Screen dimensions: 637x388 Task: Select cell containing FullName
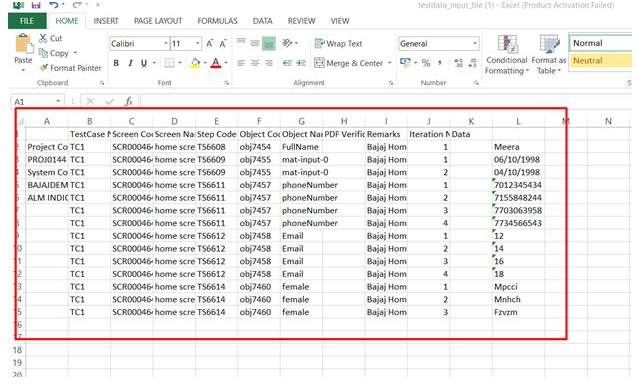tap(301, 147)
